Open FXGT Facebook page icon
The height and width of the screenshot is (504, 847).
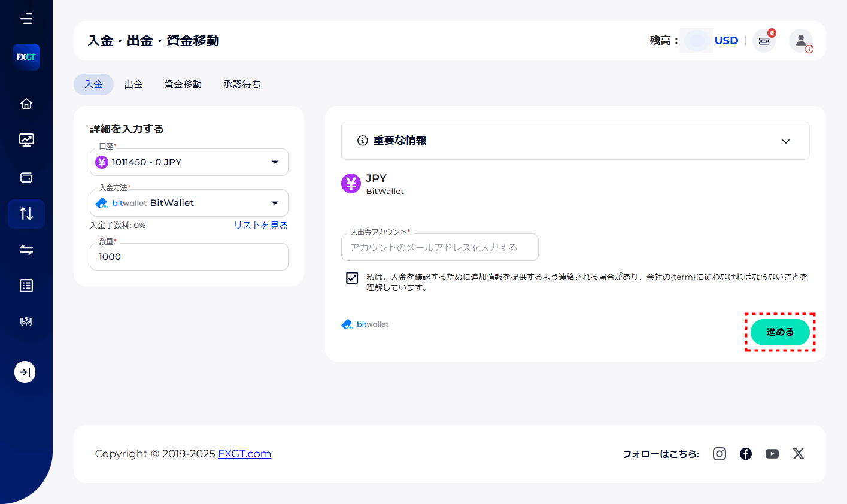click(746, 454)
